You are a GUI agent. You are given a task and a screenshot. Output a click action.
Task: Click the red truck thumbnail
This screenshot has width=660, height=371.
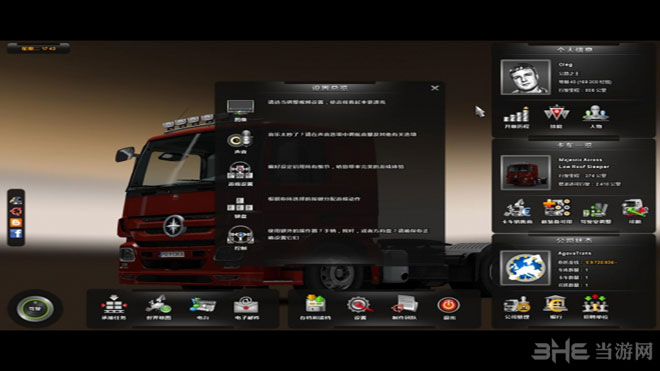click(x=525, y=173)
